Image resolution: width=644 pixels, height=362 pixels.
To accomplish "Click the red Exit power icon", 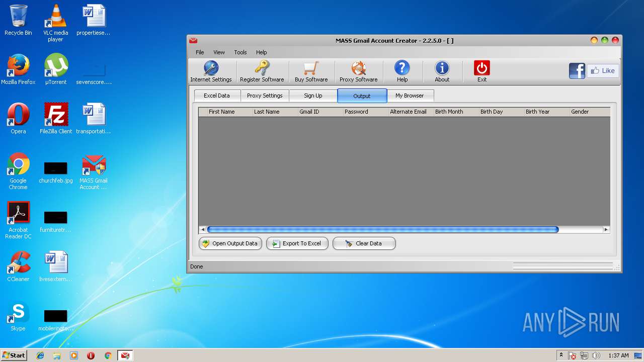I will 482,68.
